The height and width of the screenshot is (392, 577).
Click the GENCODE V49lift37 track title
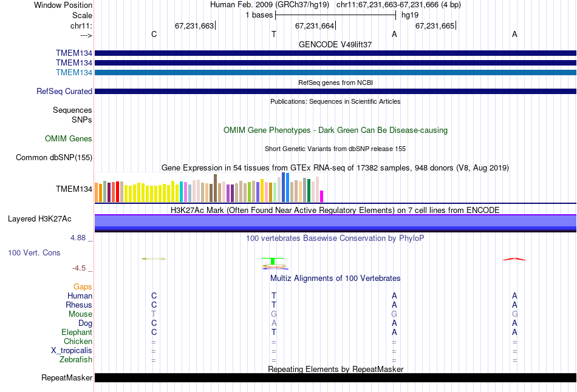(x=335, y=44)
